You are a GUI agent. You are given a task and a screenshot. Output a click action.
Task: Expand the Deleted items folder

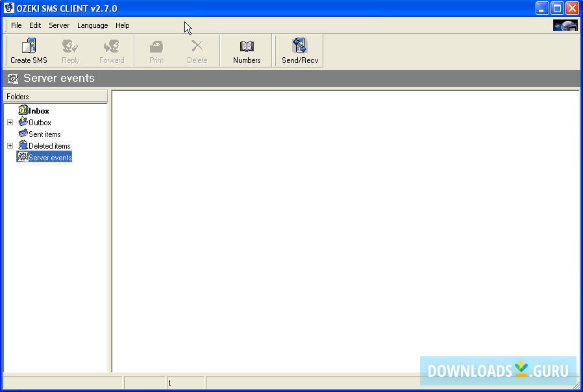(x=10, y=145)
